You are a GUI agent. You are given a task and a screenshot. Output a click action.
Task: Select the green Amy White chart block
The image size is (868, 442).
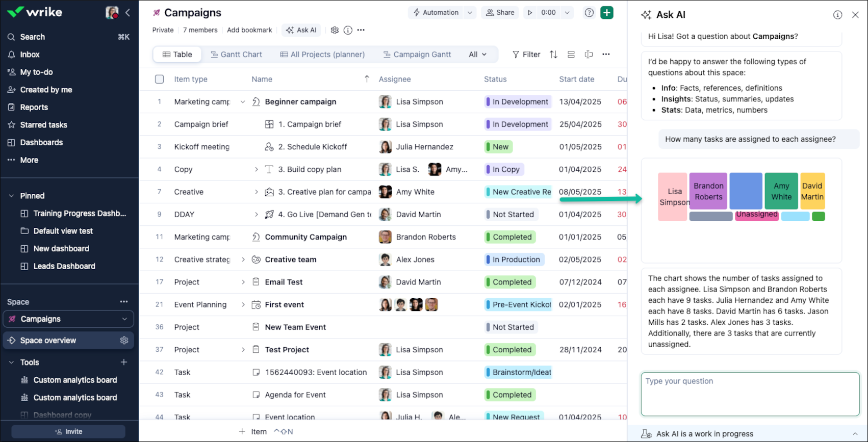pos(781,191)
